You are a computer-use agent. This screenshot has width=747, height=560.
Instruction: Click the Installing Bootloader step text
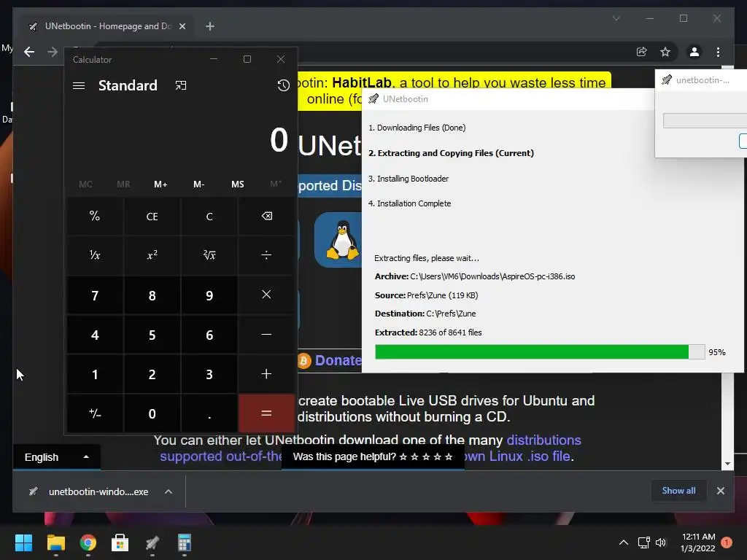tap(409, 179)
